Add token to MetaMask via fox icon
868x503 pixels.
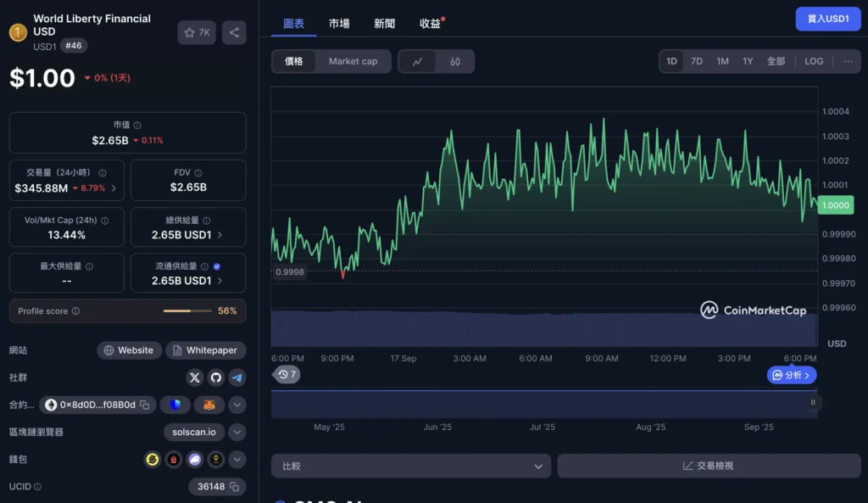209,405
